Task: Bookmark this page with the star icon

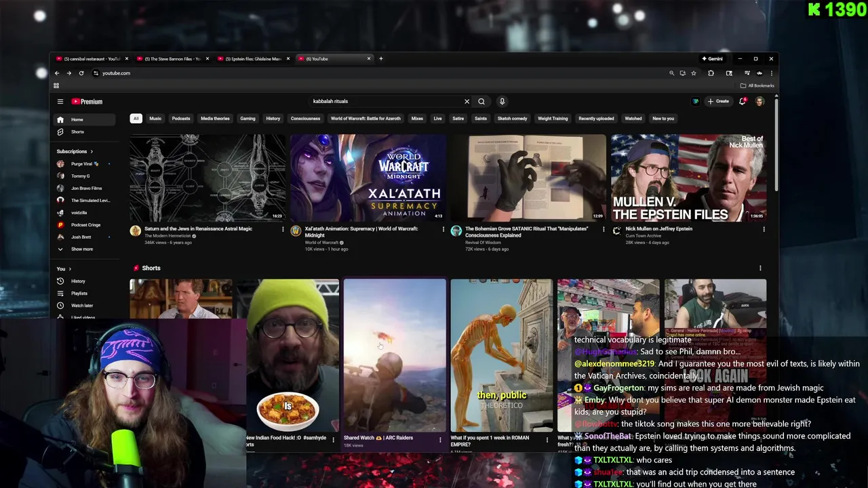Action: 694,73
